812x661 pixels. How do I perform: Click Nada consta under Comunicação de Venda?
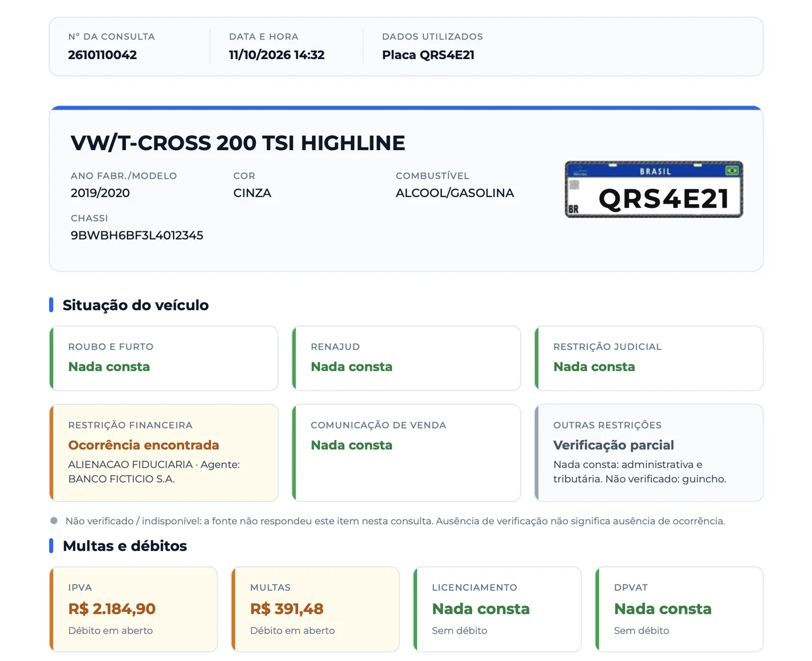point(351,445)
